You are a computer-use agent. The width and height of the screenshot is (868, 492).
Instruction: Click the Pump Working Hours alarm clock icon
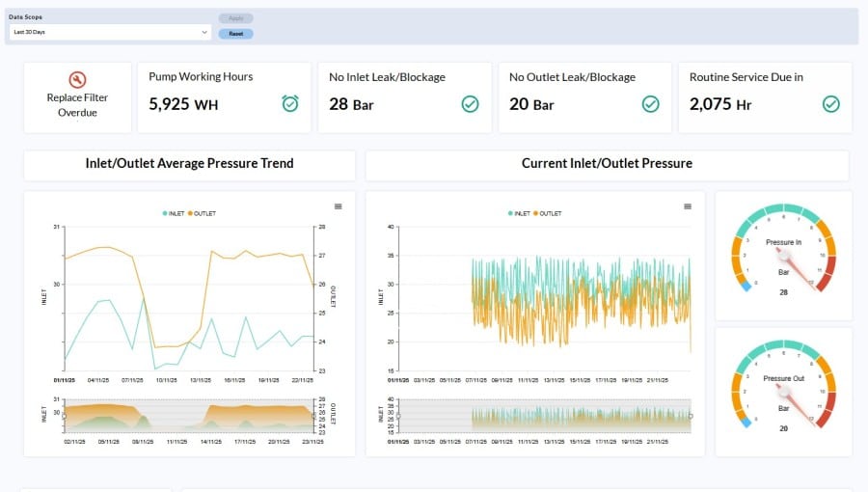coord(289,103)
